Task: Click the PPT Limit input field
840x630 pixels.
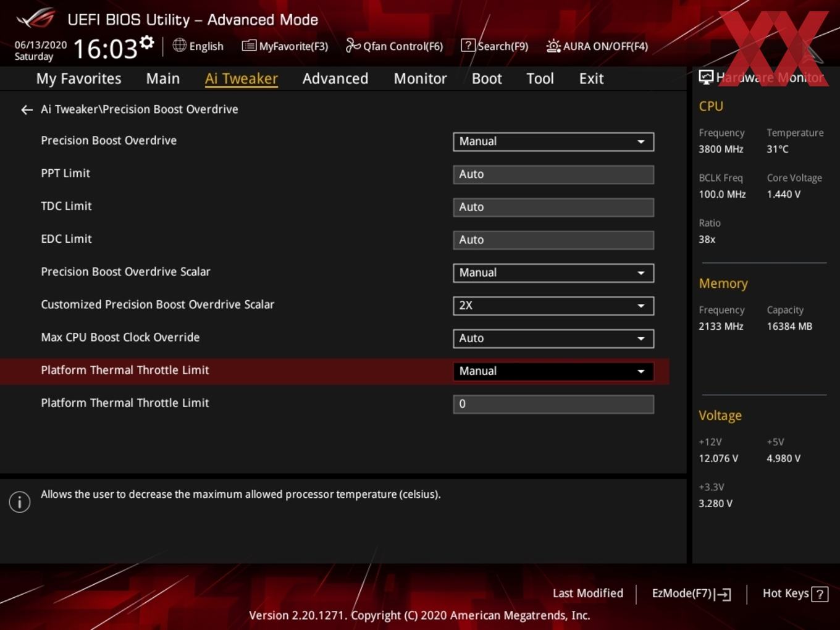Action: [x=553, y=174]
